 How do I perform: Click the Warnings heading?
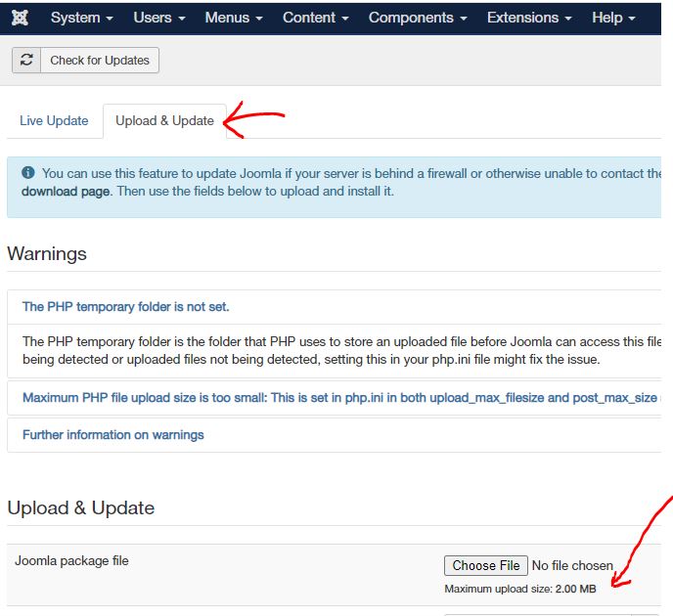pyautogui.click(x=47, y=253)
